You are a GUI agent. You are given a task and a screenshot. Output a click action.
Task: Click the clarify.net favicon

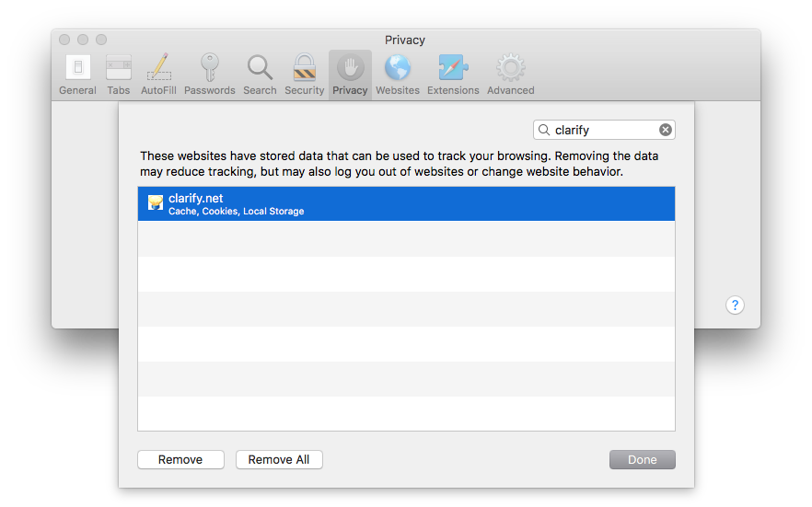point(156,203)
